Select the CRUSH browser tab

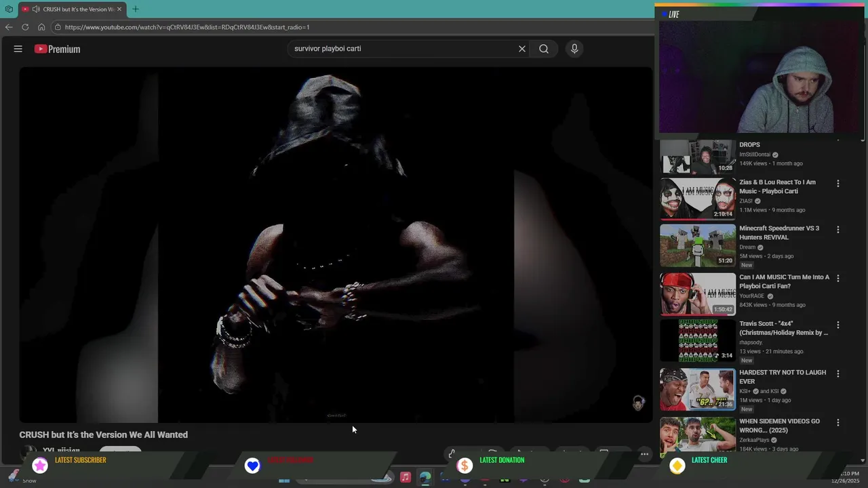pyautogui.click(x=73, y=9)
